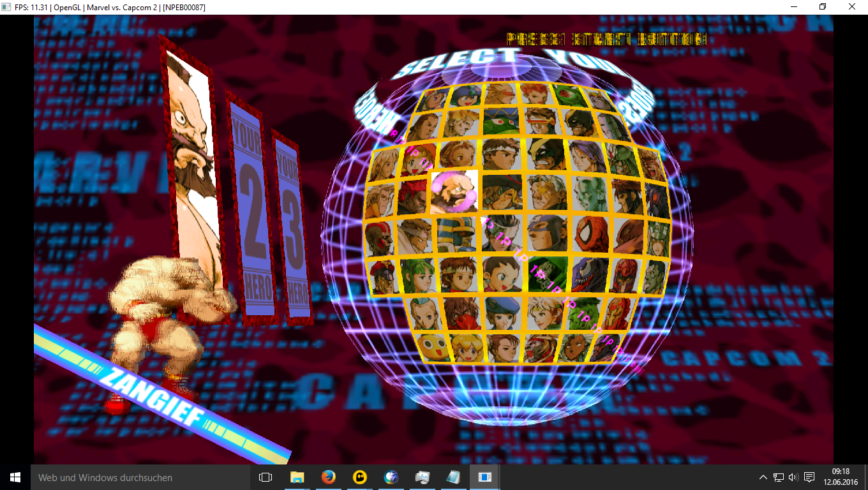The height and width of the screenshot is (490, 868).
Task: Open the volume control in the tray
Action: pyautogui.click(x=793, y=477)
